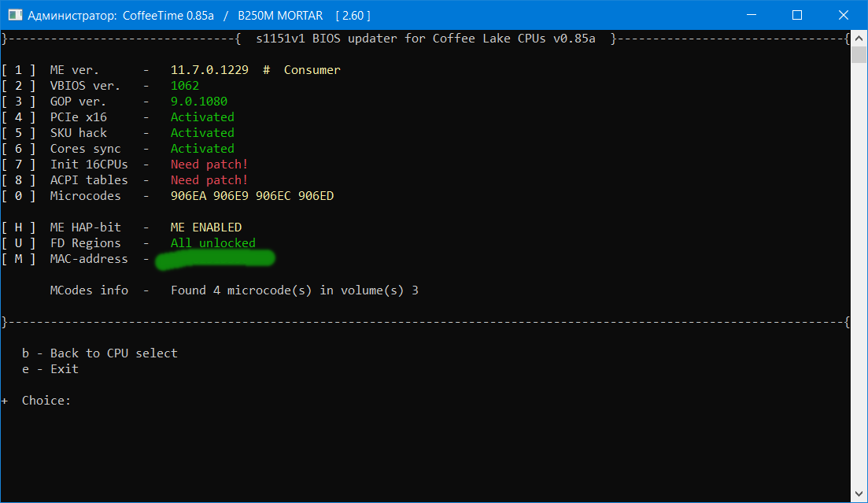Click the Consumer text after ME version

312,70
